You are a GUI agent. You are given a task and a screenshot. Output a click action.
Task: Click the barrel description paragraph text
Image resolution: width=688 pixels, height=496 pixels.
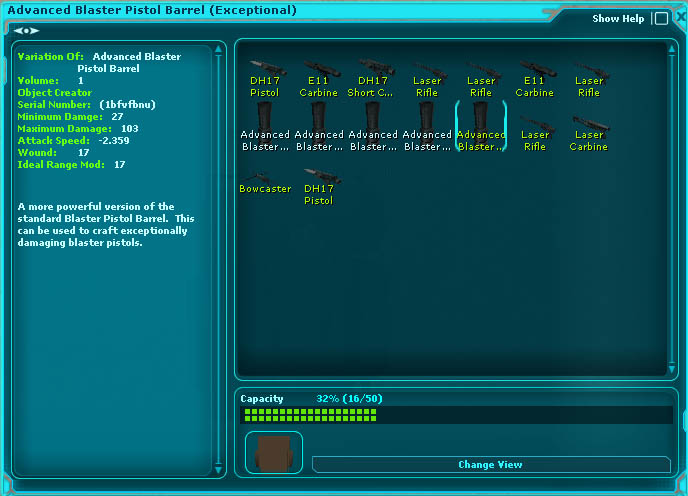[106, 224]
